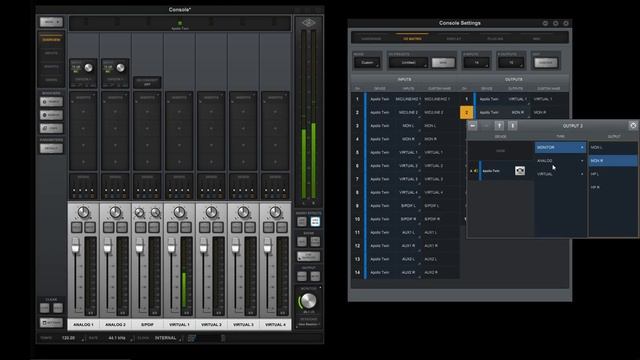640x360 pixels.
Task: Click the small icon right of Clock Internal
Action: click(x=191, y=338)
